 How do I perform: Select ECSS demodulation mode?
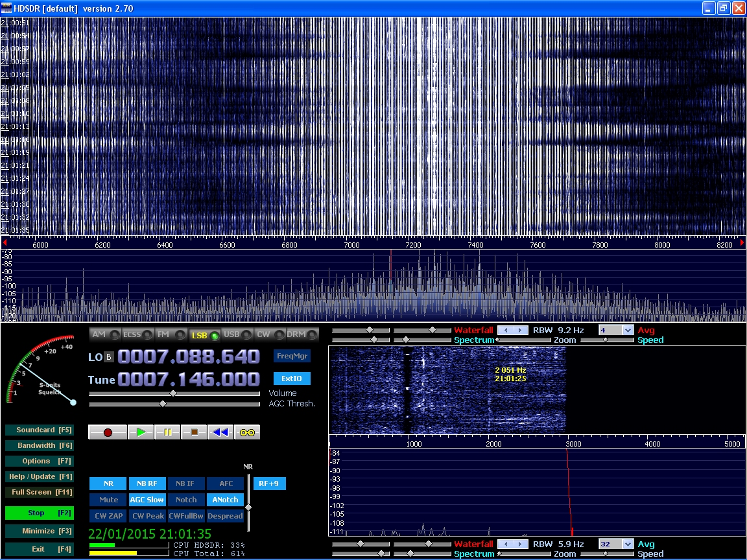click(137, 334)
